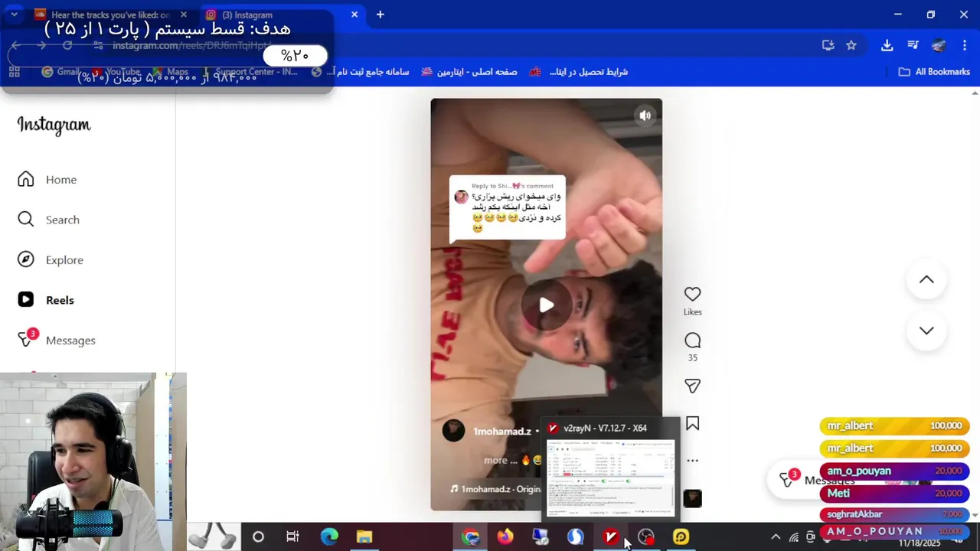This screenshot has height=551, width=980.
Task: Open the شرایط تحصیل در ایتا bookmark
Action: coord(579,71)
